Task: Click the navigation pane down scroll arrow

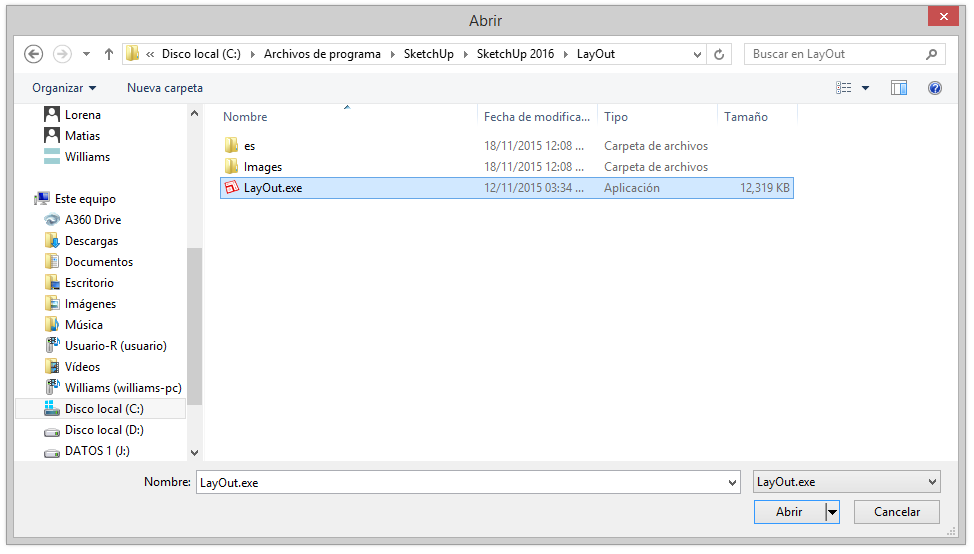Action: coord(194,453)
